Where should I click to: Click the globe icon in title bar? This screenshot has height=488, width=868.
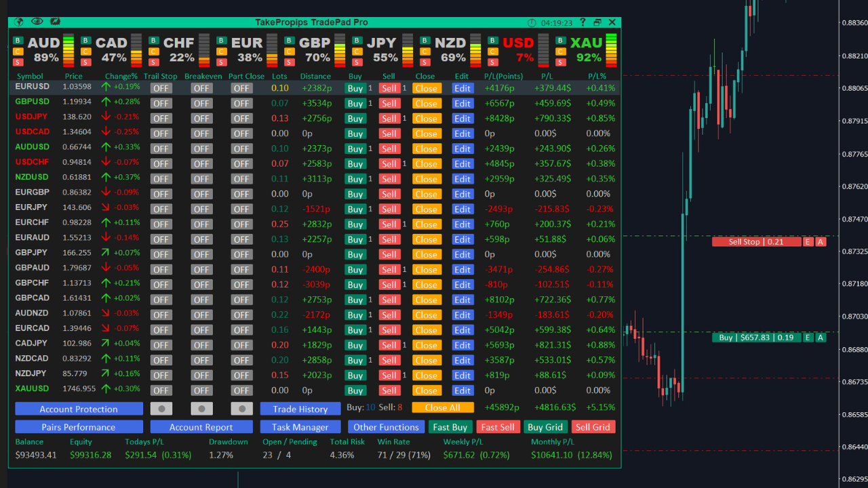pos(19,22)
